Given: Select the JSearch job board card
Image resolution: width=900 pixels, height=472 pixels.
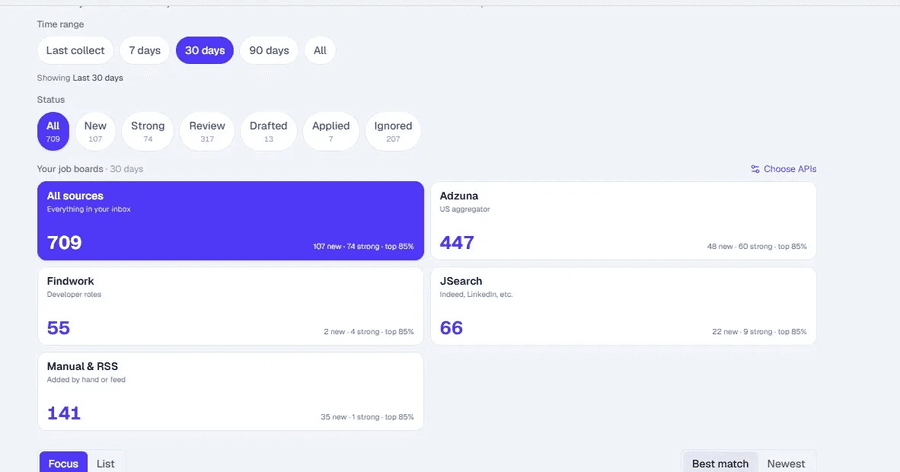Looking at the screenshot, I should point(623,306).
